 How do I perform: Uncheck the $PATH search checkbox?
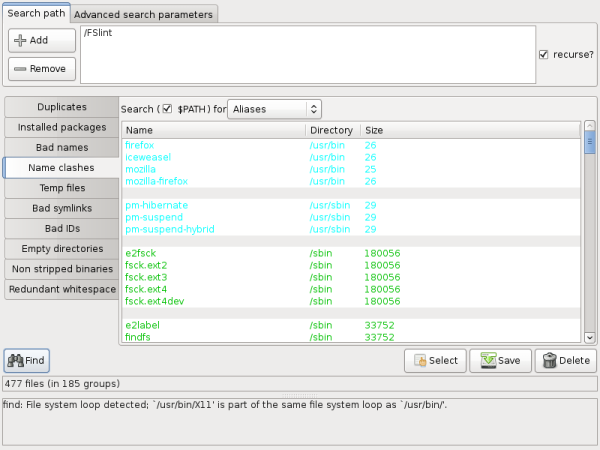click(167, 108)
